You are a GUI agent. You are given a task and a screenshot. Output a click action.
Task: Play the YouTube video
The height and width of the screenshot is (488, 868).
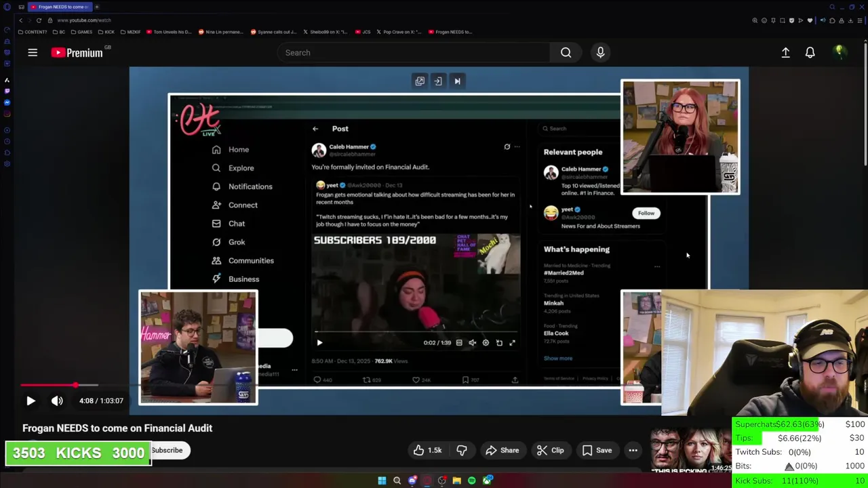click(31, 401)
